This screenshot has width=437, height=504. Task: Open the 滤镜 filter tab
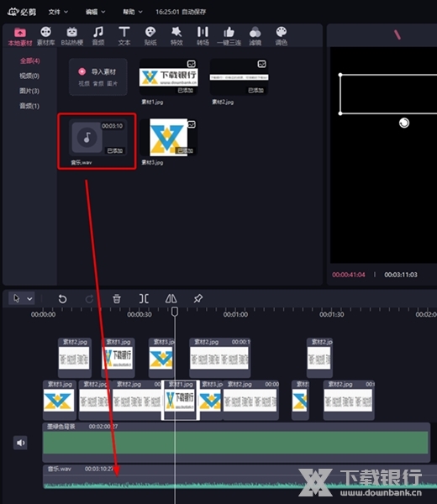point(255,37)
